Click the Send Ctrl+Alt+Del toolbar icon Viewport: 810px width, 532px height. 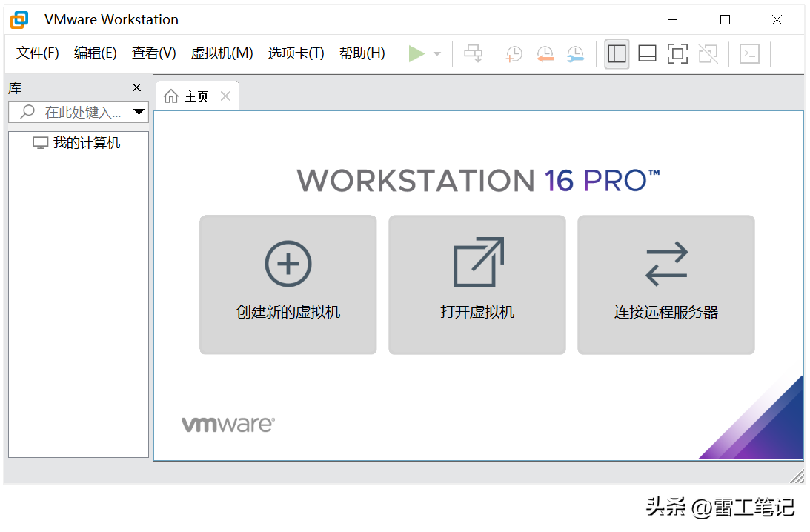coord(474,53)
